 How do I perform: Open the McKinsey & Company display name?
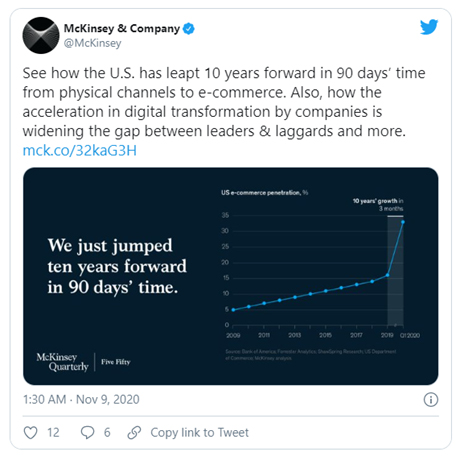tap(122, 29)
